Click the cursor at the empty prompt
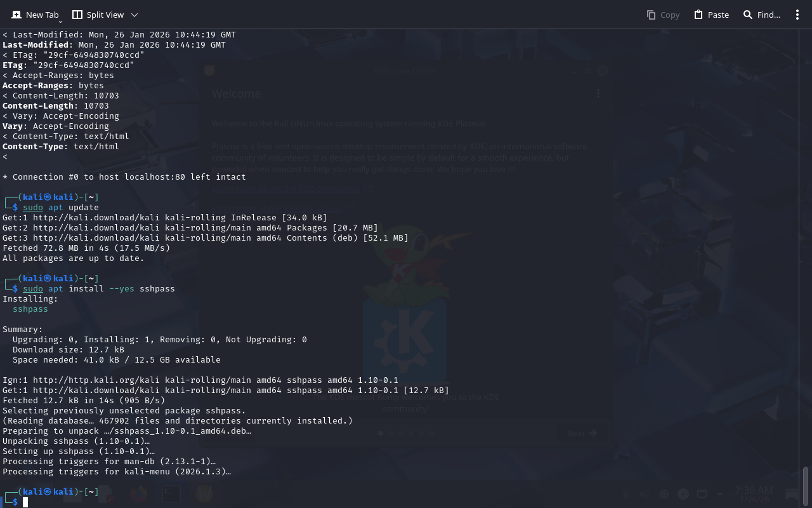Viewport: 812px width, 508px height. 25,502
